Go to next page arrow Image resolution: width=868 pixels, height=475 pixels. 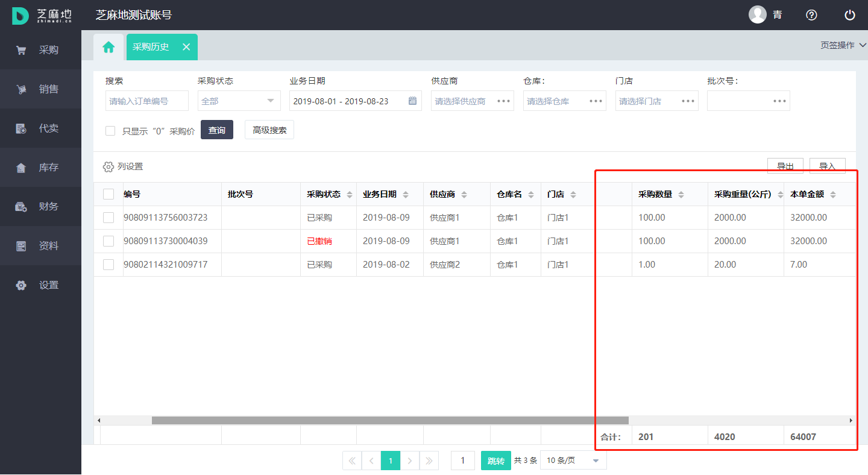(x=410, y=461)
